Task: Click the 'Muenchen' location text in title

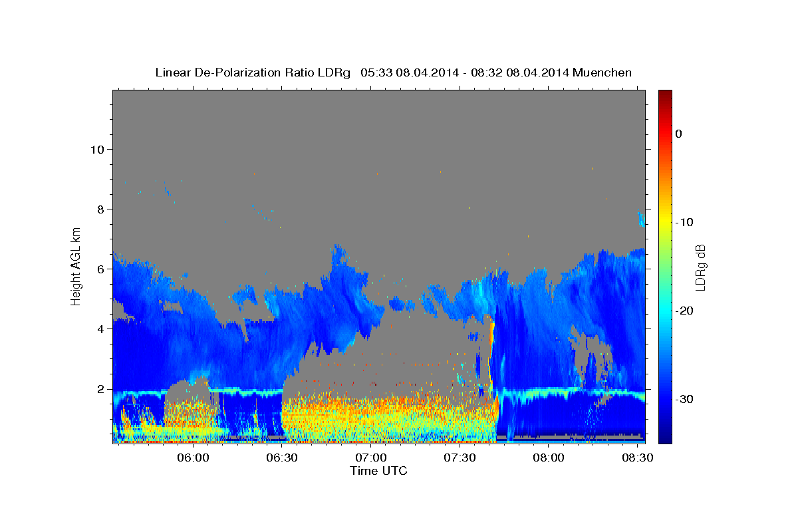Action: tap(602, 72)
